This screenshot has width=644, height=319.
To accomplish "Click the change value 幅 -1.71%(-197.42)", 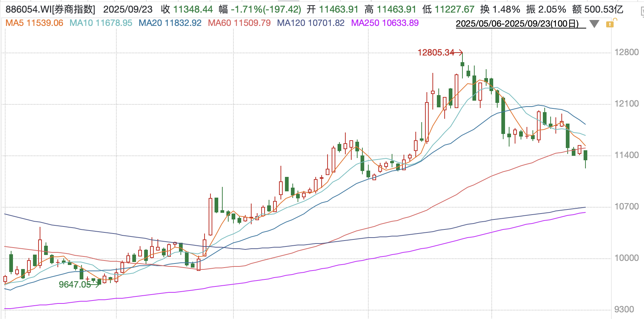I will [260, 9].
